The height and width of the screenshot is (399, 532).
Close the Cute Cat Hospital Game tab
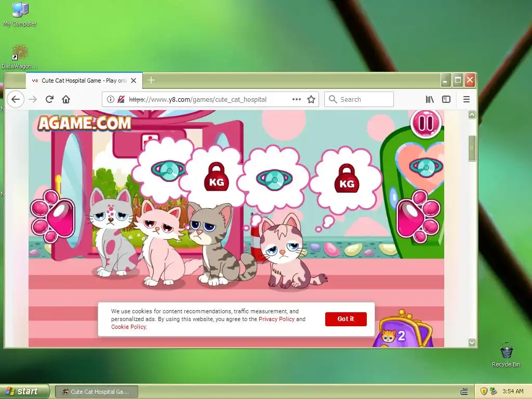(134, 81)
